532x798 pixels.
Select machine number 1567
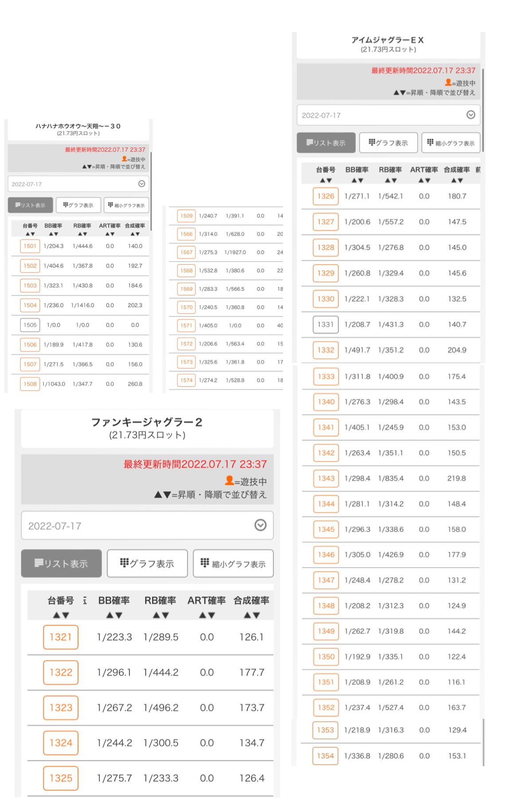tap(187, 252)
